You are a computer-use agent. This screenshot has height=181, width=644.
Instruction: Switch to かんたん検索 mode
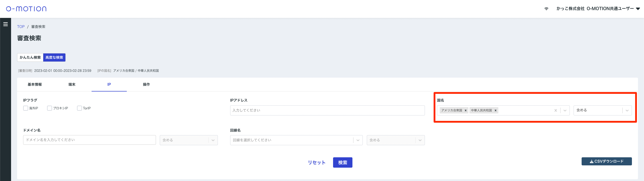point(30,57)
